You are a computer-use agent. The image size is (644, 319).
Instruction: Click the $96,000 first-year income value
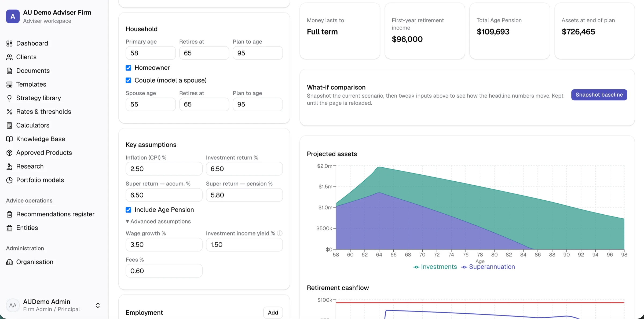(407, 39)
